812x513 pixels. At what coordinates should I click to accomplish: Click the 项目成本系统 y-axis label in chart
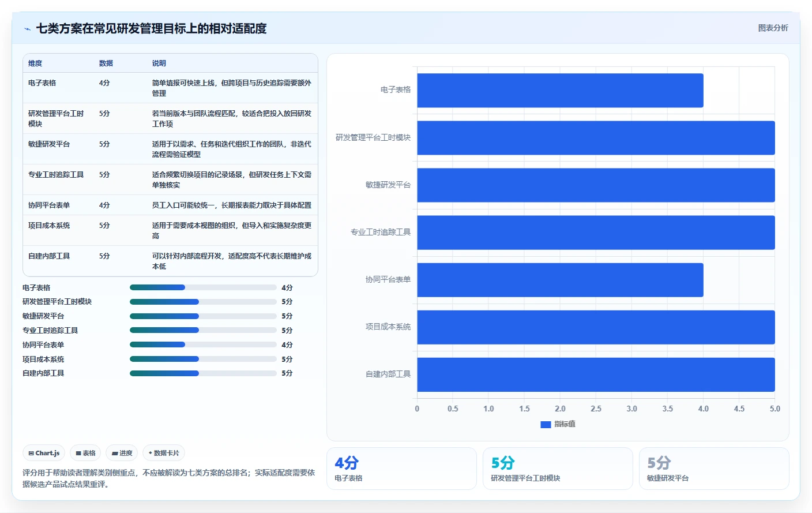[388, 327]
